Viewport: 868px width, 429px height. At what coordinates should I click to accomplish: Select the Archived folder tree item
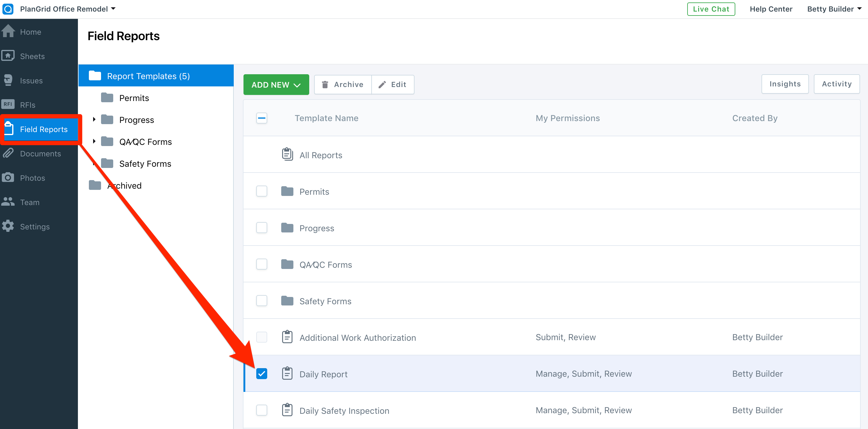click(124, 185)
